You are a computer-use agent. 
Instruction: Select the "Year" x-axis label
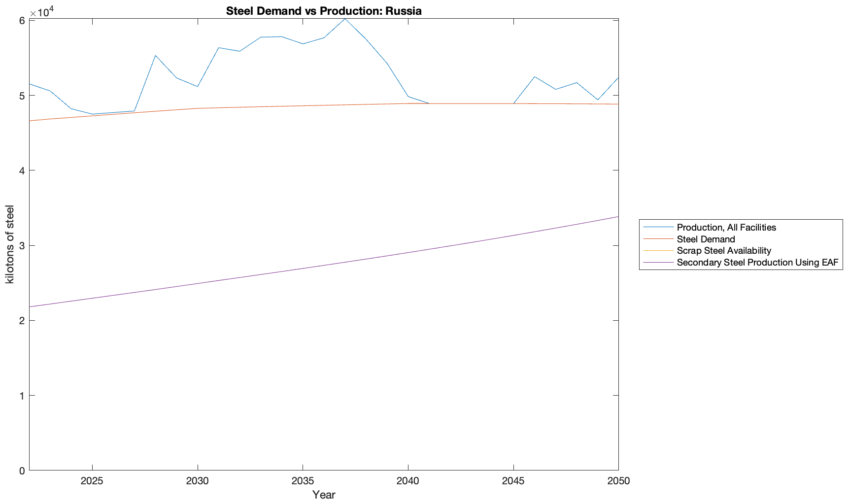coord(324,495)
